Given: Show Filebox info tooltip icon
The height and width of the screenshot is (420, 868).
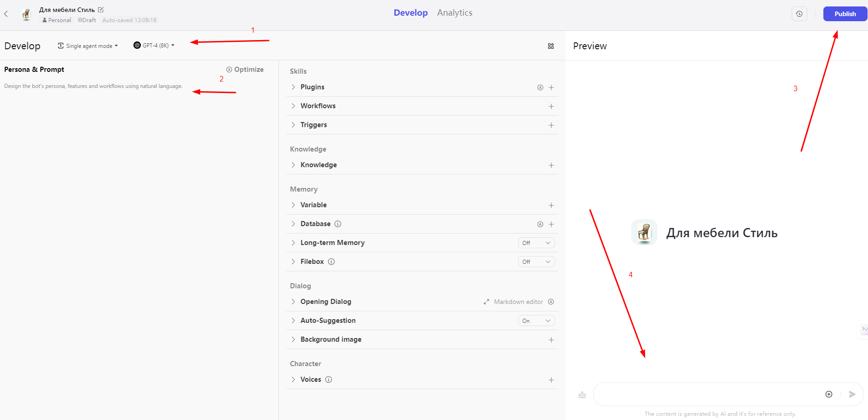Looking at the screenshot, I should tap(331, 262).
